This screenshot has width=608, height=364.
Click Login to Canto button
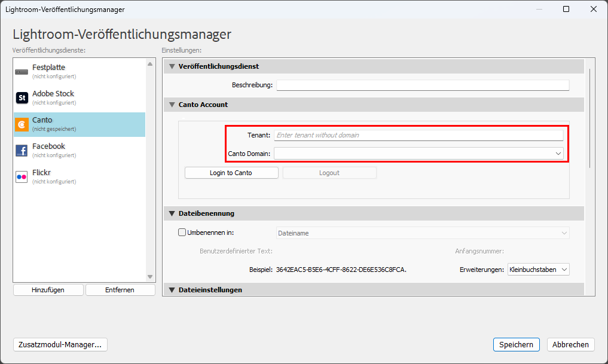pos(231,173)
